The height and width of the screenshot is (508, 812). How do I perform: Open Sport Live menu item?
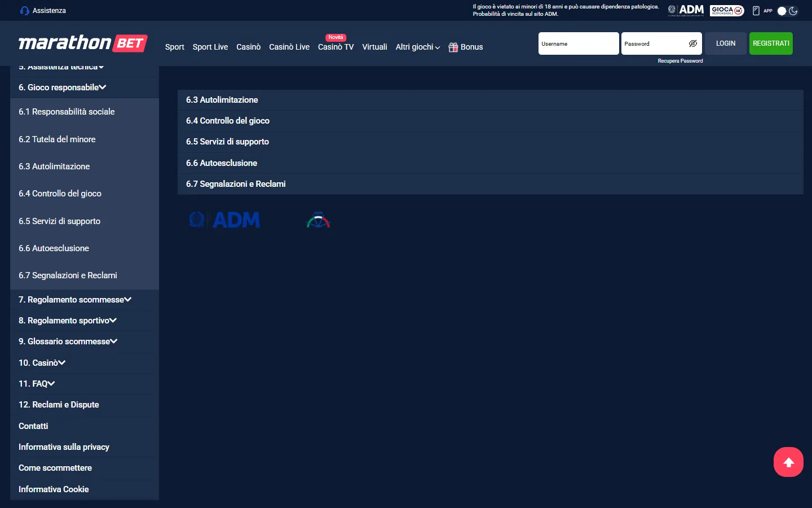point(210,47)
